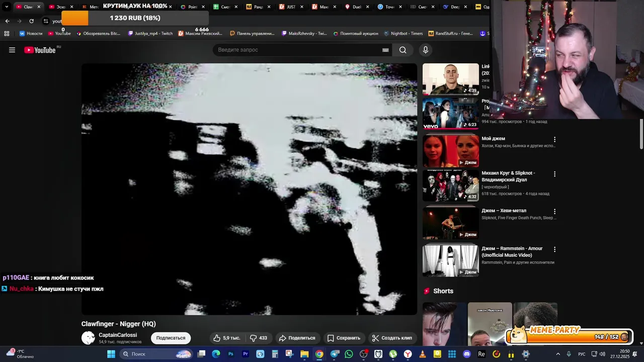Switch to the JUST browser tab
This screenshot has width=644, height=362.
290,7
